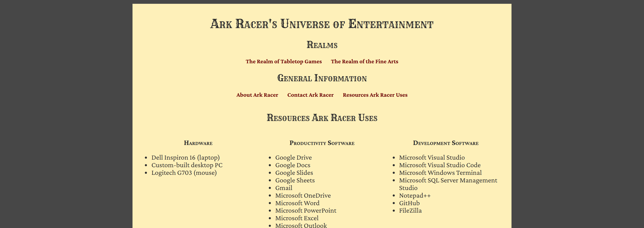Click the Resources Ark Racer Uses page title
Image resolution: width=644 pixels, height=228 pixels.
(322, 117)
